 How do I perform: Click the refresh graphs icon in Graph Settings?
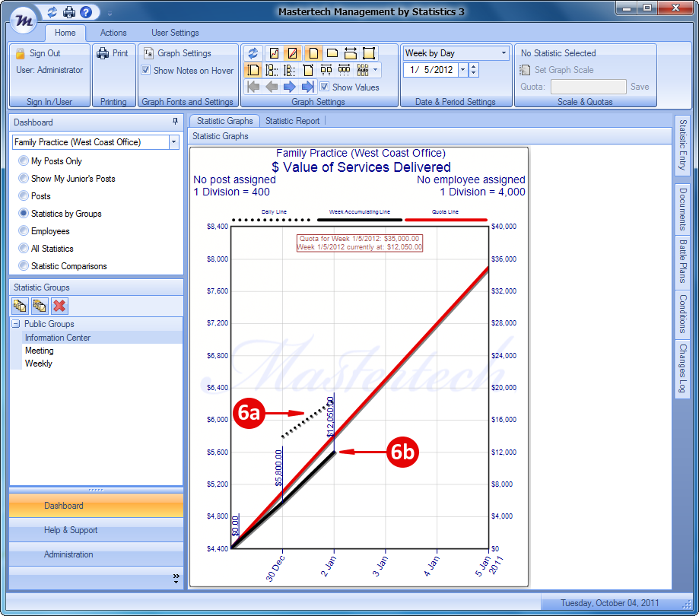[x=253, y=53]
